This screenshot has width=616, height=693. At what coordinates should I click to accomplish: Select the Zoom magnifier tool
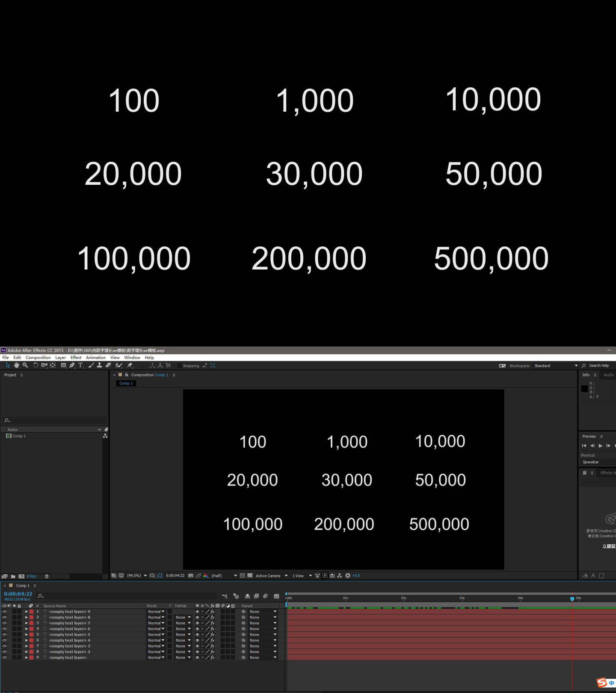point(25,365)
